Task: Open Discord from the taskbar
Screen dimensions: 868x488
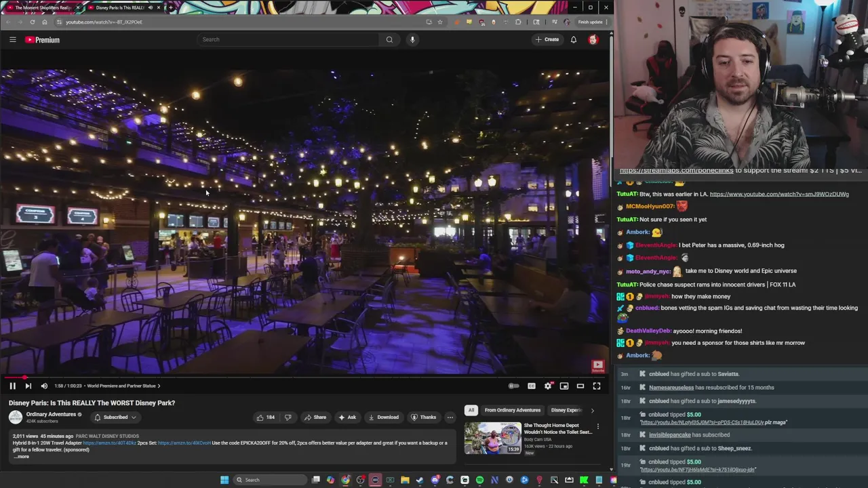Action: 435,480
